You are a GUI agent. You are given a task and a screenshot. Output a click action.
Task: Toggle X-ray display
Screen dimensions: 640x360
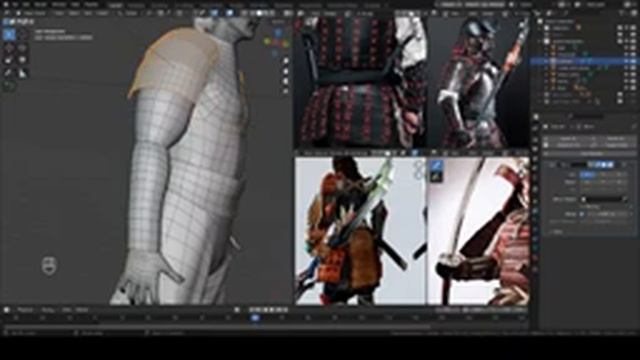point(244,13)
